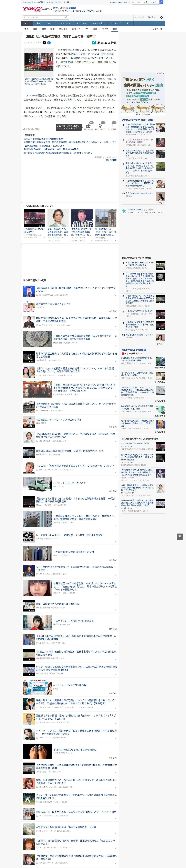This screenshot has height=868, width=186.
Task: Dismiss the クマに襲われ死亡 recommended card
Action: pyautogui.click(x=92, y=241)
